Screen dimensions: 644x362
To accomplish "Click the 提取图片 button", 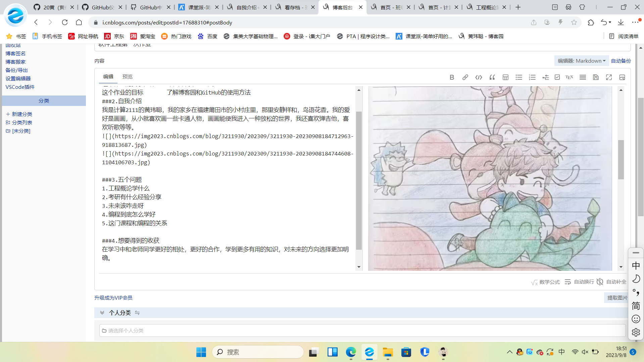I will pos(617,298).
